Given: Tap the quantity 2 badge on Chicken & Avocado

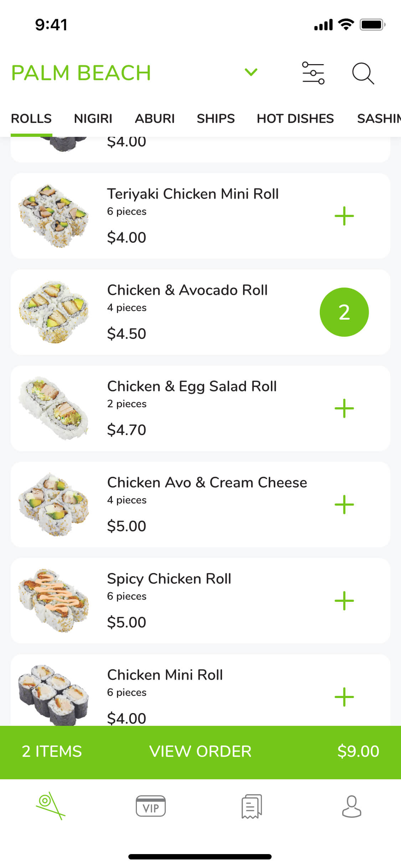Looking at the screenshot, I should tap(344, 312).
